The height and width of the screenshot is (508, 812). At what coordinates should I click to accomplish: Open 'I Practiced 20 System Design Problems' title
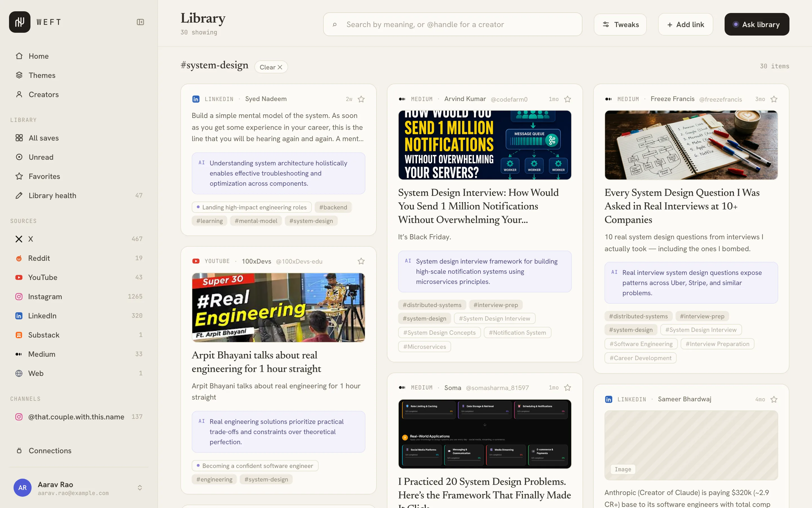484,492
